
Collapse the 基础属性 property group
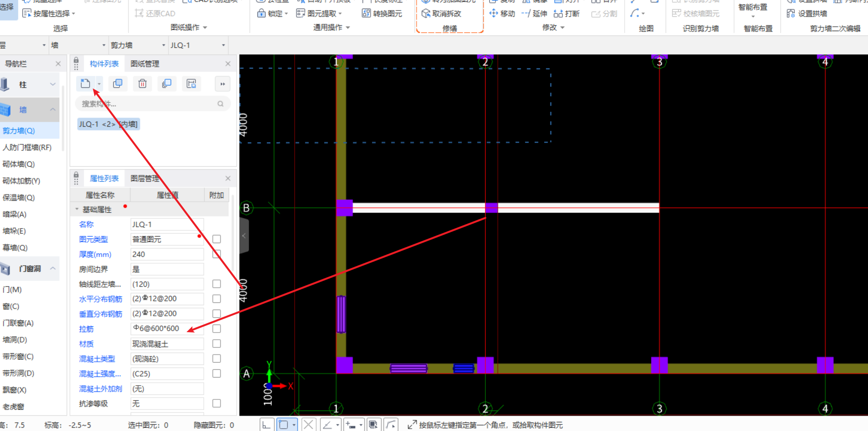point(77,209)
